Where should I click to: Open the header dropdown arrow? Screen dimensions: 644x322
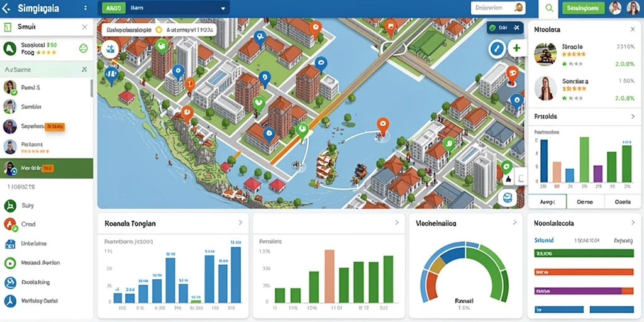pyautogui.click(x=223, y=8)
